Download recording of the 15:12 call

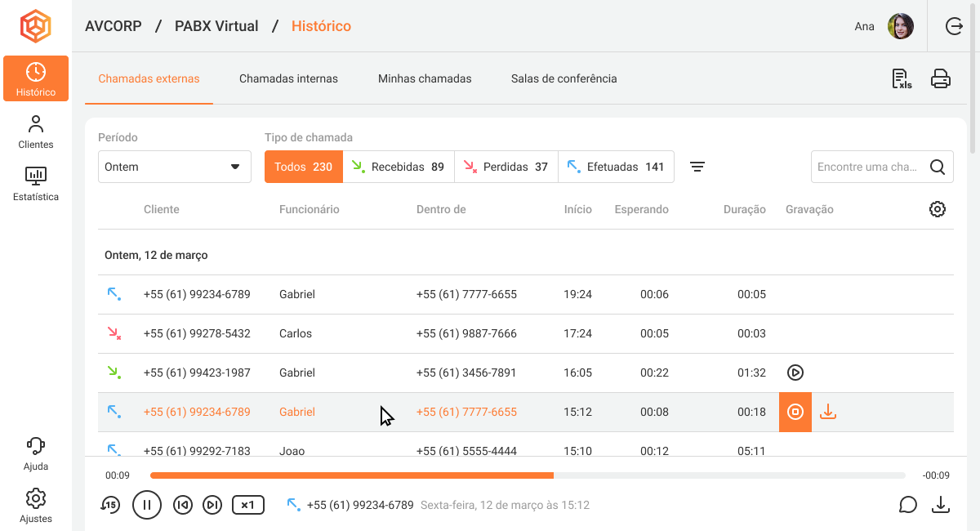[x=828, y=412]
